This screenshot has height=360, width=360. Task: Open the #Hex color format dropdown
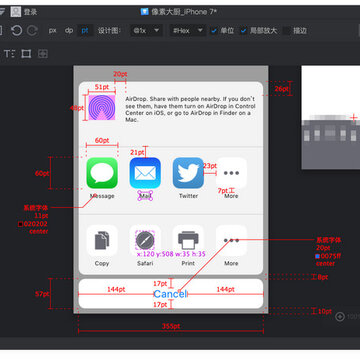[187, 31]
